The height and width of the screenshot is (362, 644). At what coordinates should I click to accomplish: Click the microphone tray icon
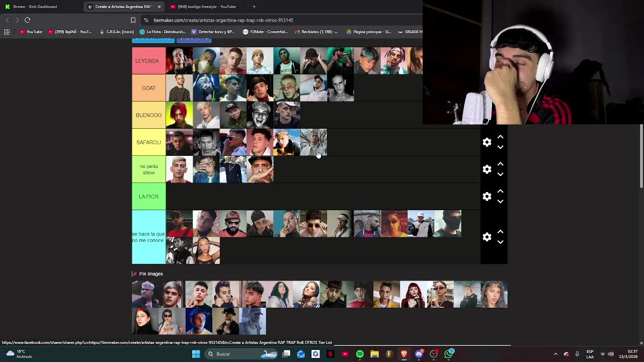(577, 354)
